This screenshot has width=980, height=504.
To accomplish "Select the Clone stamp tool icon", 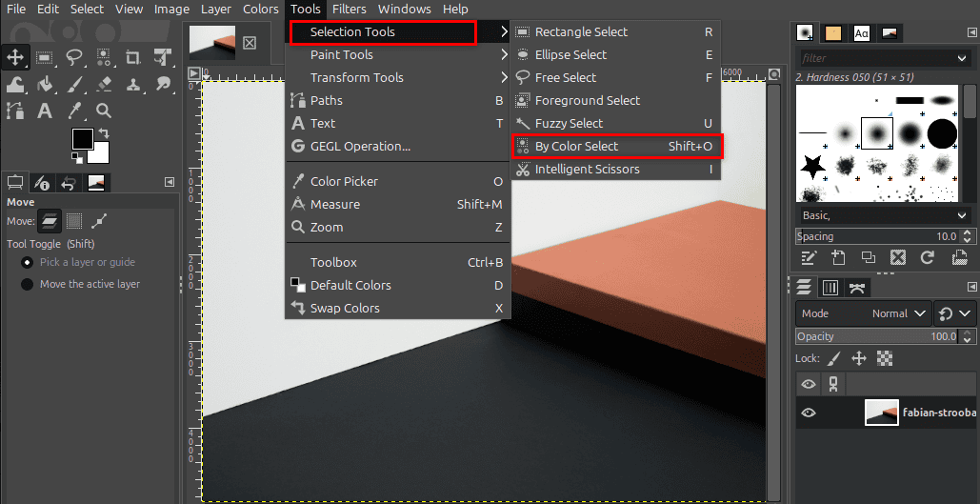I will click(132, 85).
